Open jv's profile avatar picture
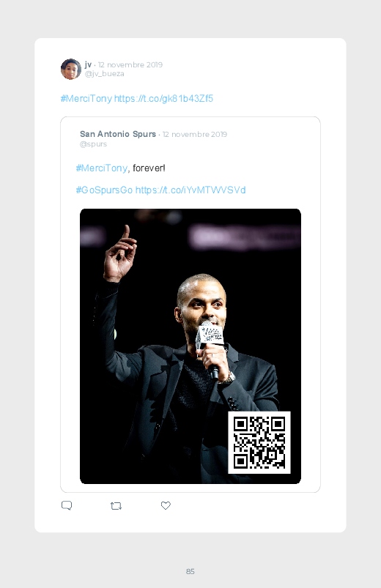 click(x=71, y=69)
